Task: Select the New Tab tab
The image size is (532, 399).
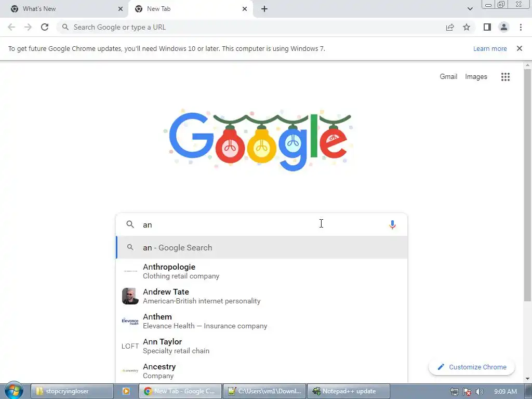Action: (x=191, y=9)
